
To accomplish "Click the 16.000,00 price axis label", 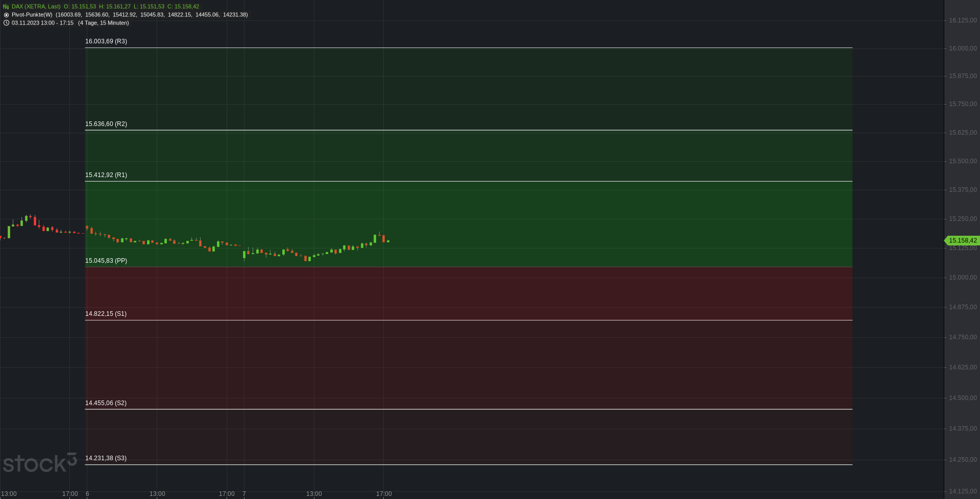I will click(x=963, y=48).
